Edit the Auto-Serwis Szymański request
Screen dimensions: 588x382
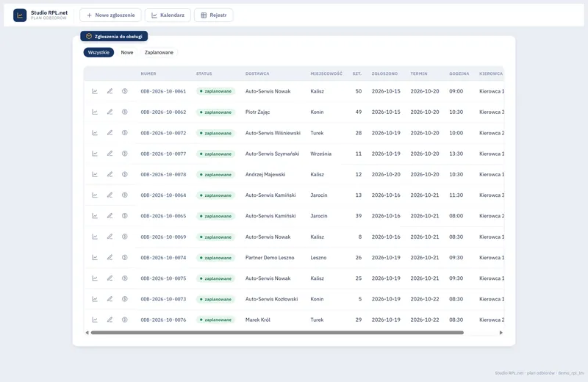click(110, 154)
